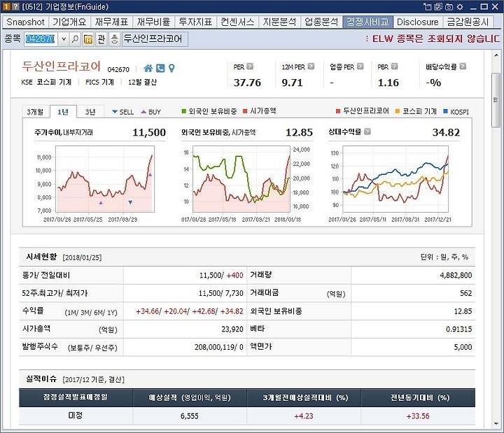
Task: Open the 재무비율 tab
Action: [153, 22]
